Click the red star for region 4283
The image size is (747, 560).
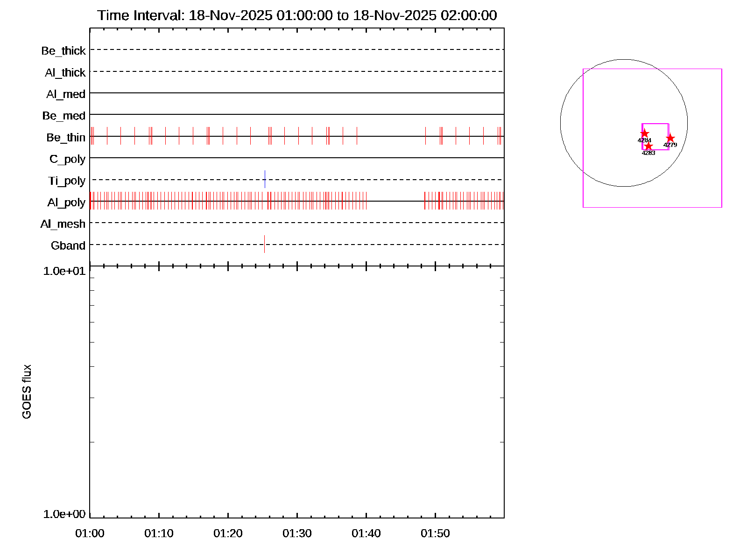pos(648,146)
